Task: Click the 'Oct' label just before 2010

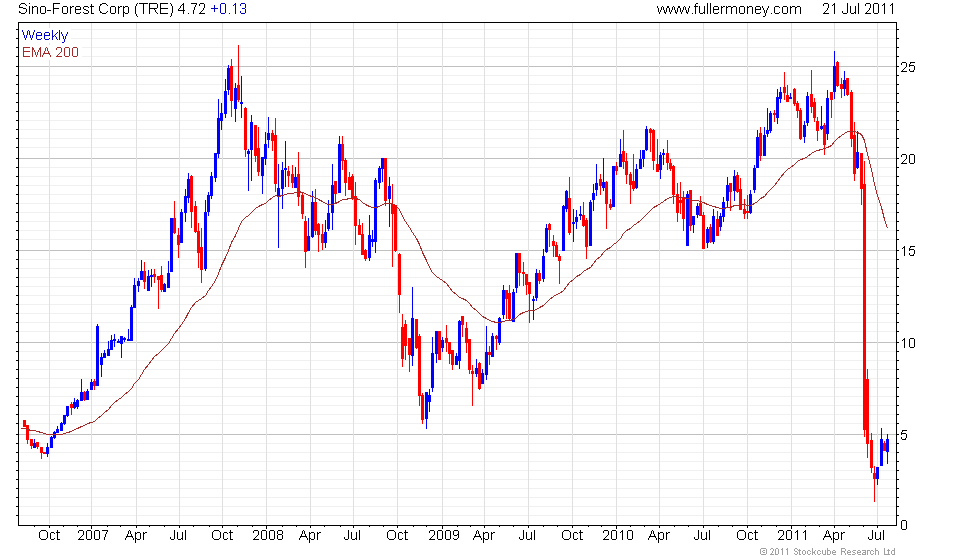Action: (572, 536)
